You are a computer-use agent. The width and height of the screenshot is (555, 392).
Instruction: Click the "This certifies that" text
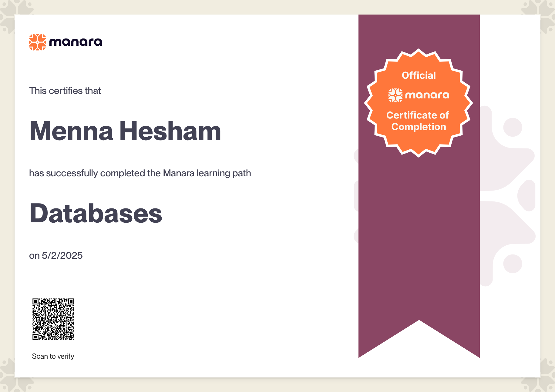point(65,91)
